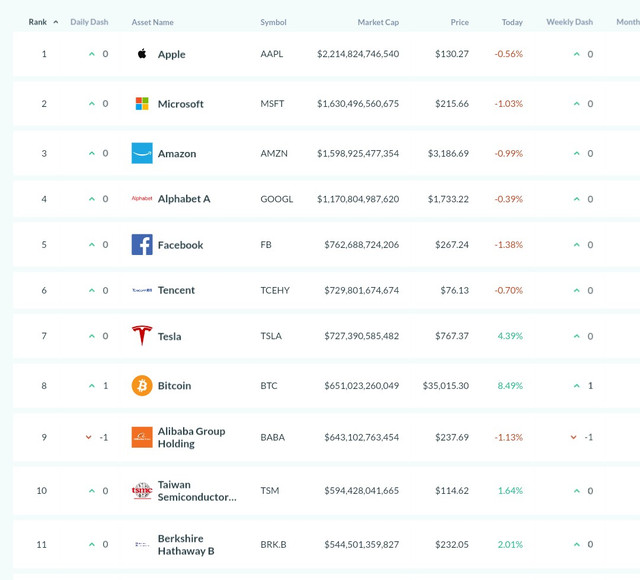
Task: Click the price $114.62
Action: (452, 491)
